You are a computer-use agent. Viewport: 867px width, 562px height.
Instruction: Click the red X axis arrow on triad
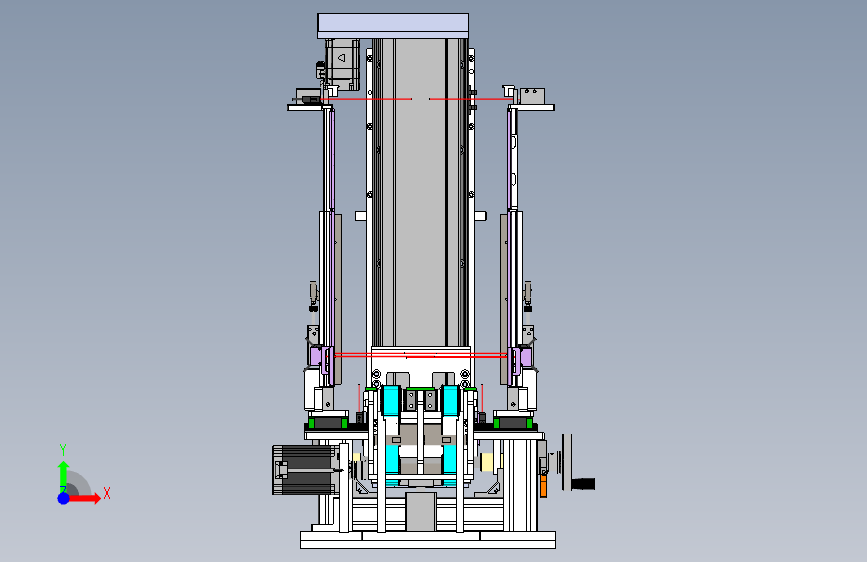tap(84, 498)
